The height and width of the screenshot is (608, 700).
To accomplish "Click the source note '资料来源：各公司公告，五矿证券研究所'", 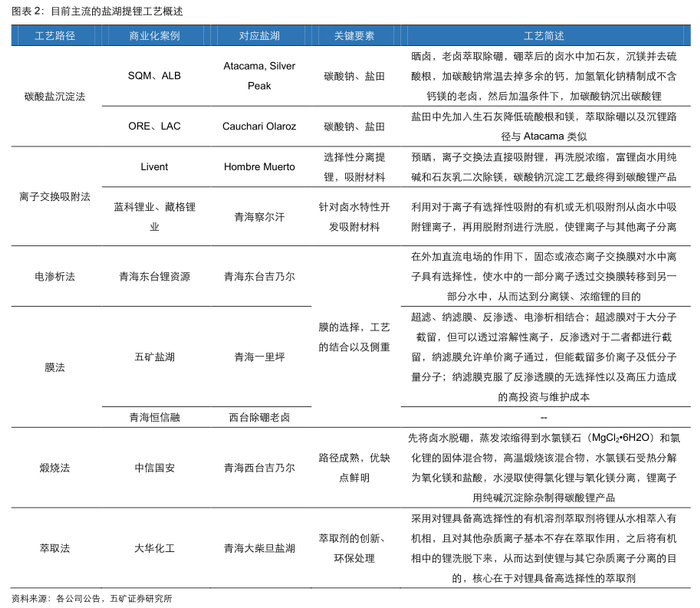I will (92, 599).
